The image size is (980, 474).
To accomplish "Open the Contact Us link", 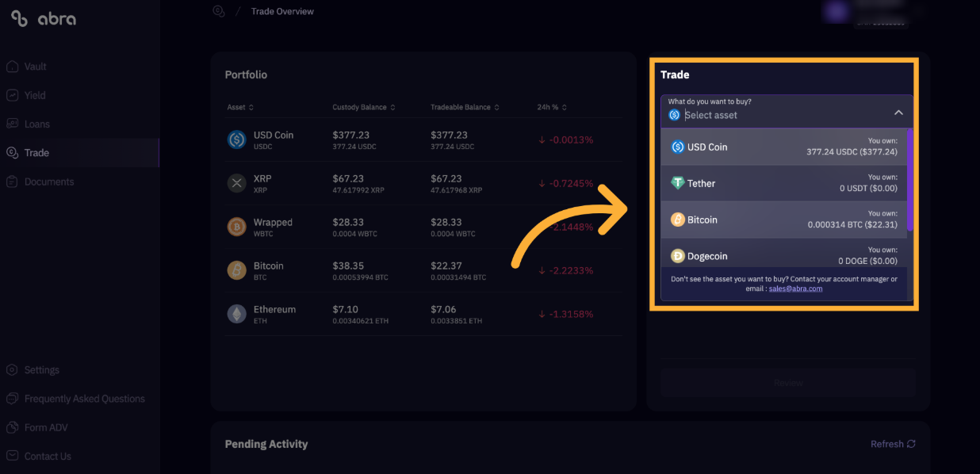I will point(48,456).
